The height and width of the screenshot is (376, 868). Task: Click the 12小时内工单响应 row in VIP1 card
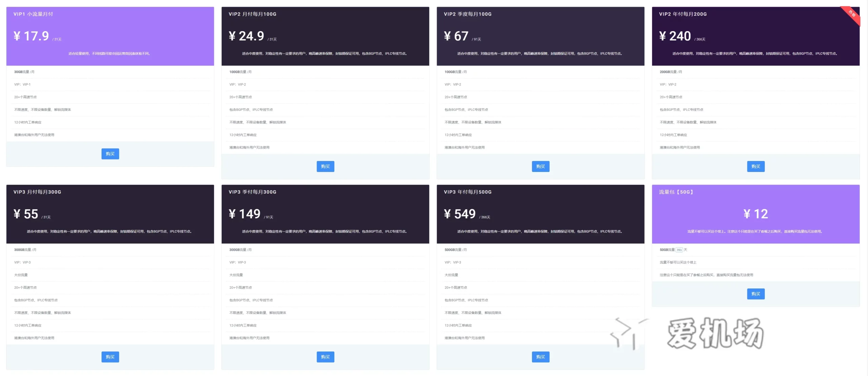click(x=110, y=122)
